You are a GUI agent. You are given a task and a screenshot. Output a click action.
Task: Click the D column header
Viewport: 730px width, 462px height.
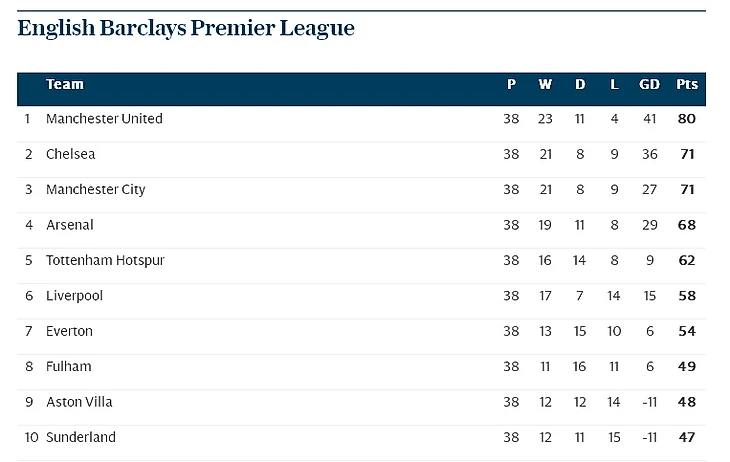coord(580,85)
